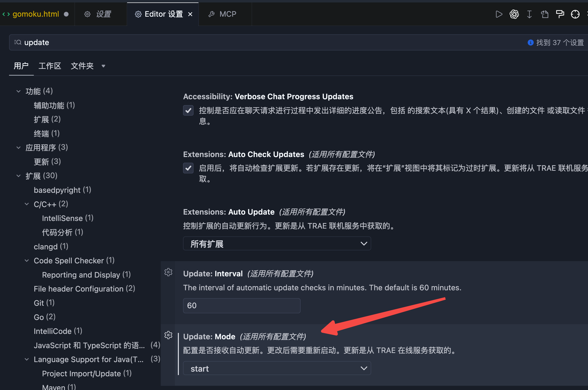Viewport: 588px width, 390px height.
Task: Open the gomoku.html editor tab
Action: [36, 14]
